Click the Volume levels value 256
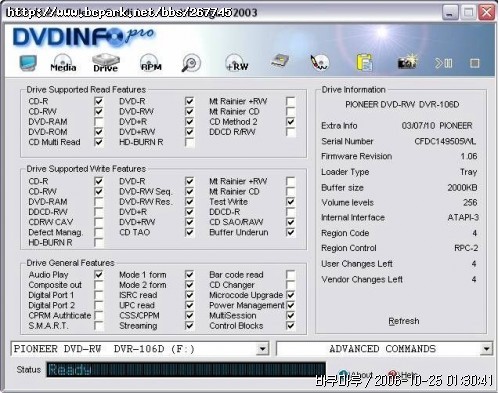 (470, 202)
